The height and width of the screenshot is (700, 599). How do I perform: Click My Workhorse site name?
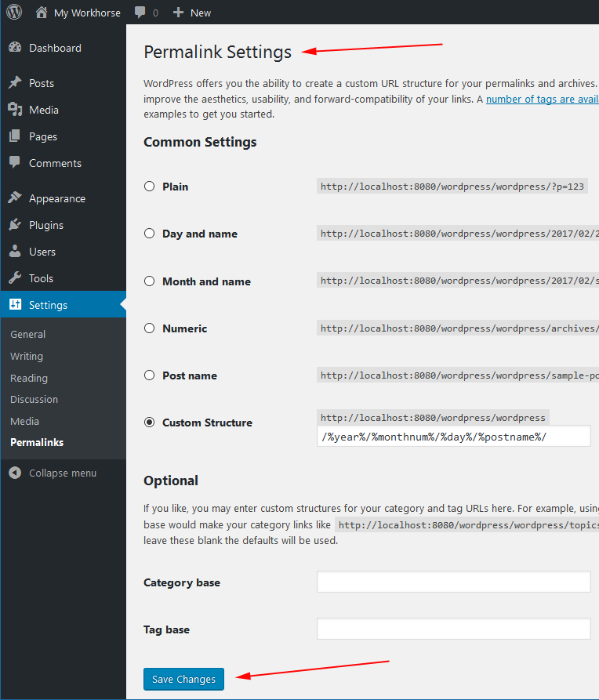[87, 13]
